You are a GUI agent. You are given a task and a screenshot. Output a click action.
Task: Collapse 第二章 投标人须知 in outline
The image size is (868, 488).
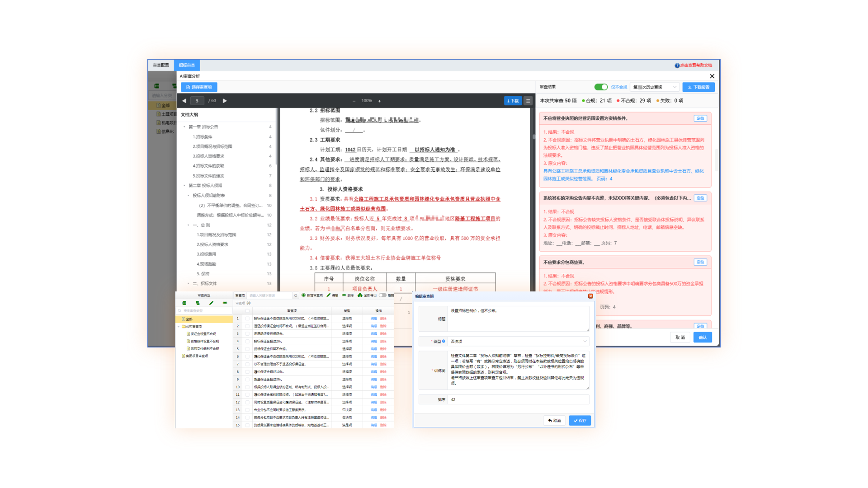click(x=184, y=186)
